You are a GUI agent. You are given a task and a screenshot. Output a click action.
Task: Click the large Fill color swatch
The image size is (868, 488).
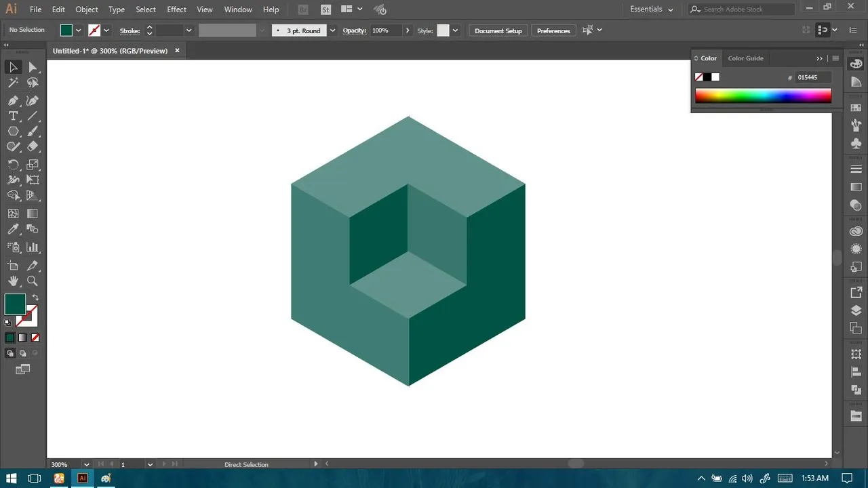pos(15,304)
